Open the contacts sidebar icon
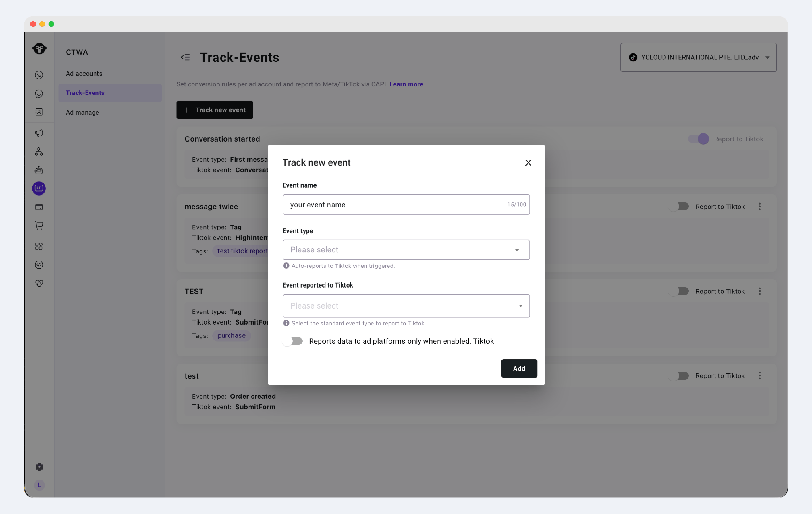812x514 pixels. [39, 112]
